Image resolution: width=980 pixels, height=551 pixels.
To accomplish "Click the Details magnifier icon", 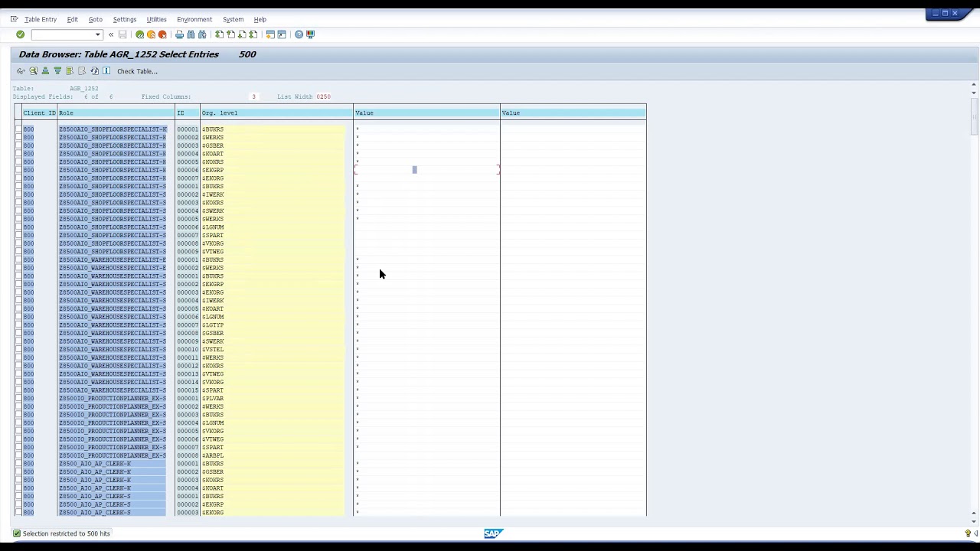I will pos(33,71).
